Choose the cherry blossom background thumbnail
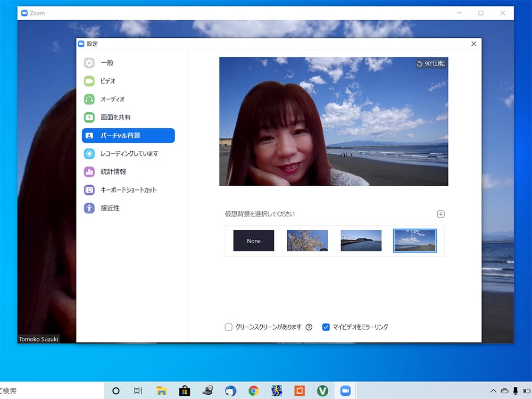 (307, 240)
